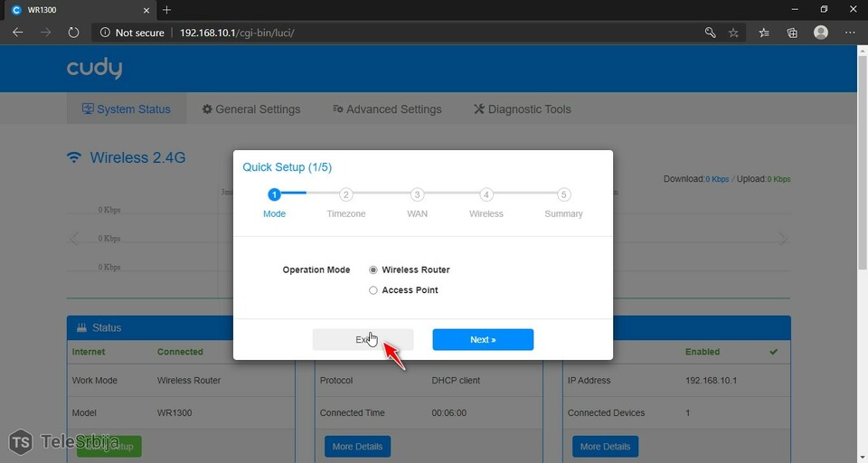
Task: Add page to favorites star icon
Action: pos(733,33)
